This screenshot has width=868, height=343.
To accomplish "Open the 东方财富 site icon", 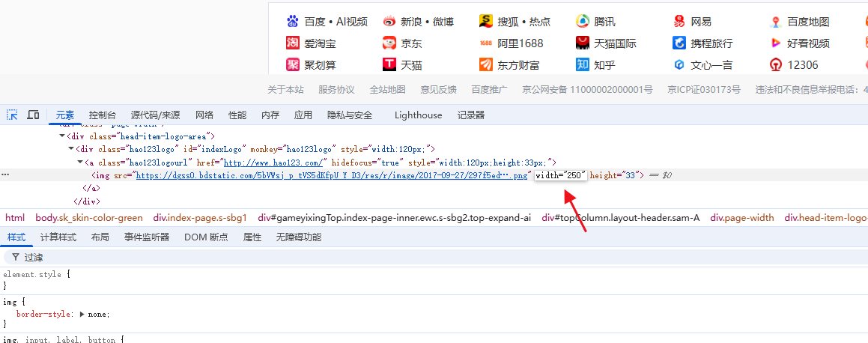I will pos(486,64).
